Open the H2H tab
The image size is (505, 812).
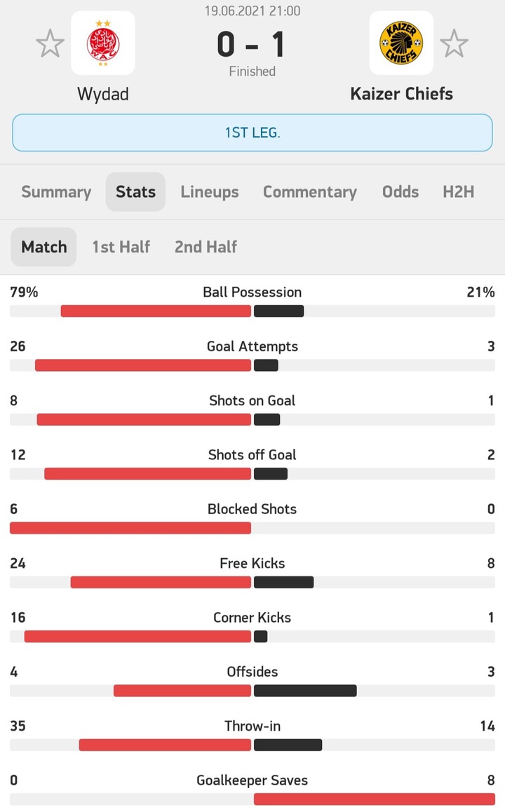click(459, 191)
